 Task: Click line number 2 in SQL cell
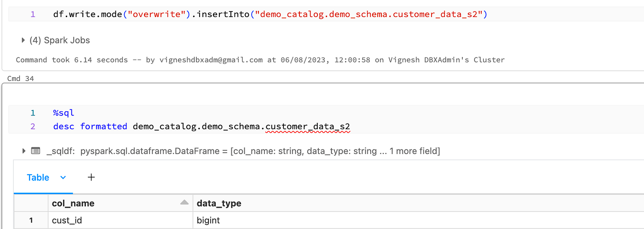(33, 126)
